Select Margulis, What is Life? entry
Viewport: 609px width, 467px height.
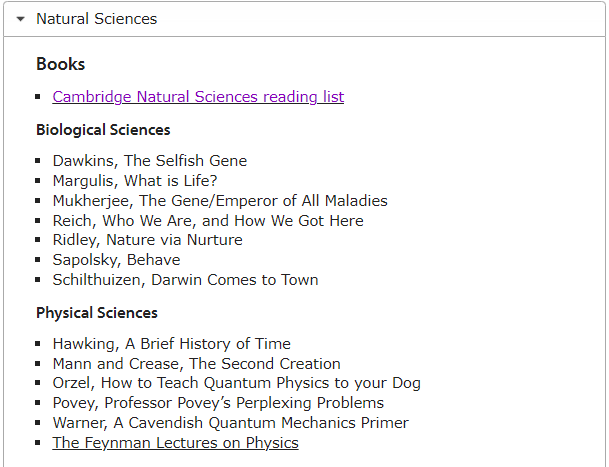pos(135,181)
